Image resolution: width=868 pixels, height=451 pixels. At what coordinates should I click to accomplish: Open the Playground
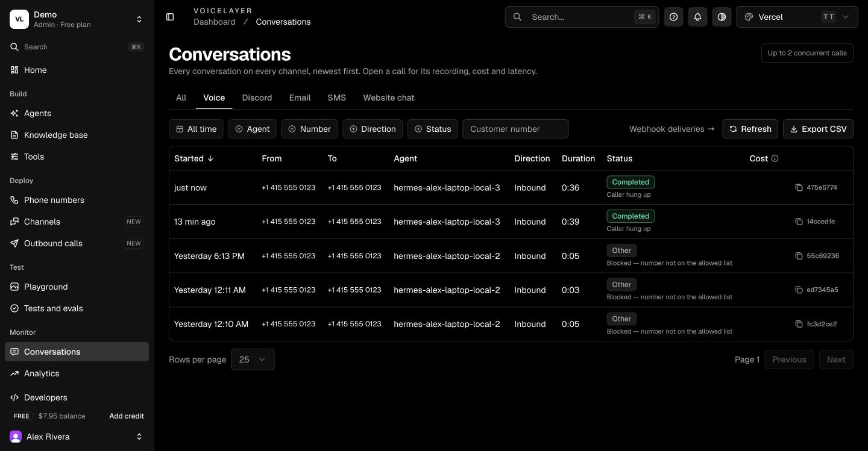pos(77,287)
